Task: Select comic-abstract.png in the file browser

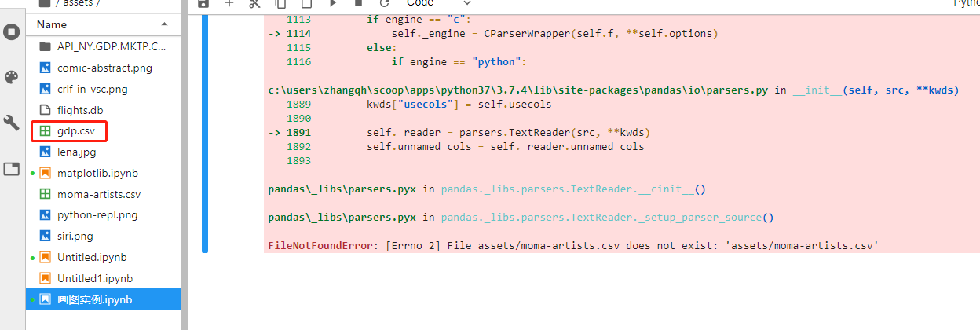Action: [x=104, y=68]
